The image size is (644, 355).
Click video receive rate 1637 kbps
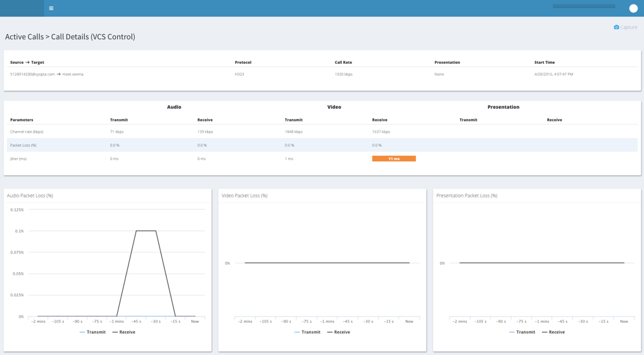381,132
